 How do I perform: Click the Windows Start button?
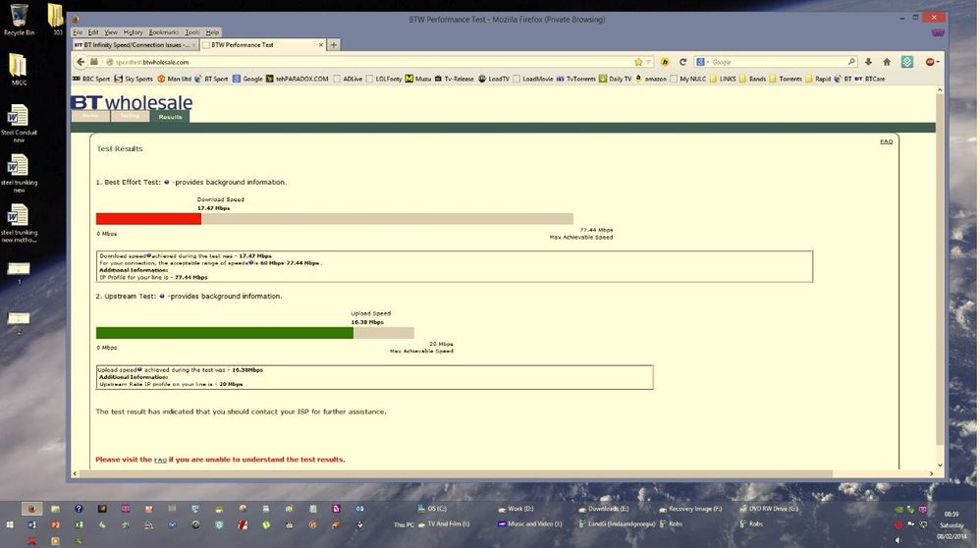(x=10, y=524)
